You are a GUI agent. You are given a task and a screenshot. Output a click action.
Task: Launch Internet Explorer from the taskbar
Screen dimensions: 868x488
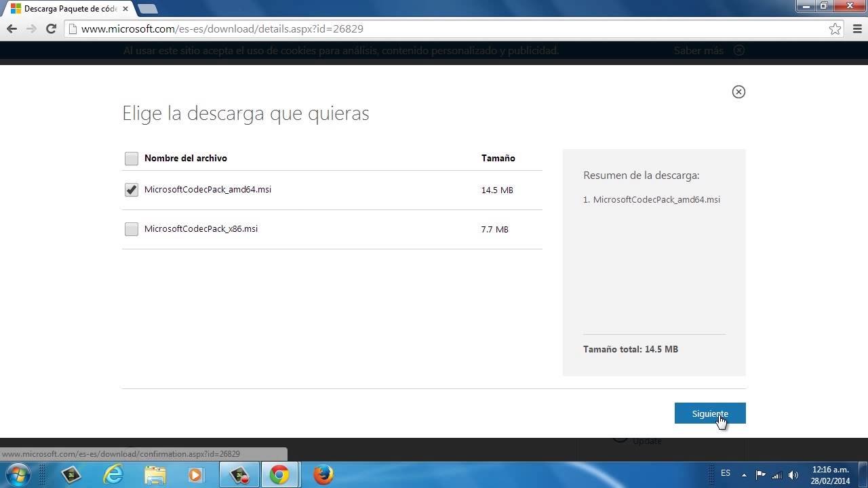pyautogui.click(x=113, y=474)
